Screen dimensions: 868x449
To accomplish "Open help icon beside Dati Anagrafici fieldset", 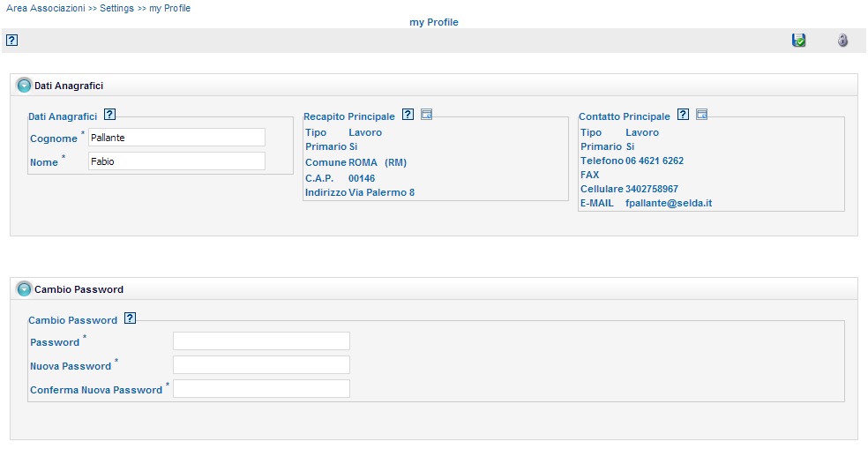I will click(x=109, y=114).
